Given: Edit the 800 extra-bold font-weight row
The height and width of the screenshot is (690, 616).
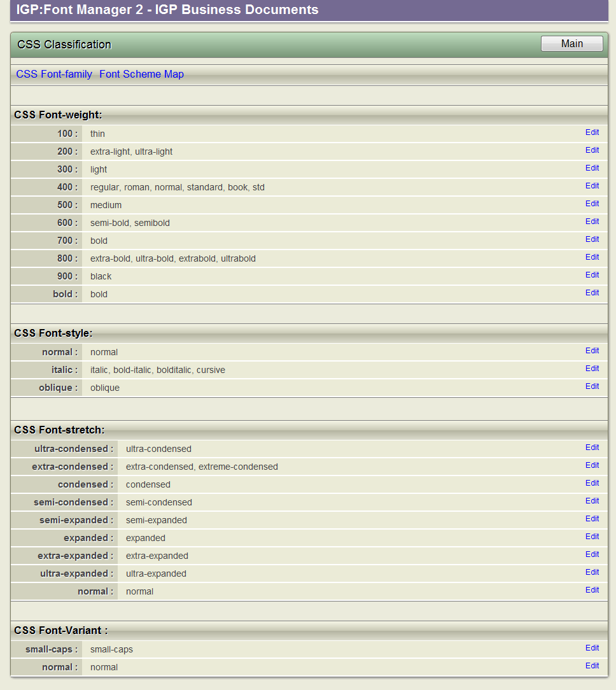Looking at the screenshot, I should tap(592, 257).
